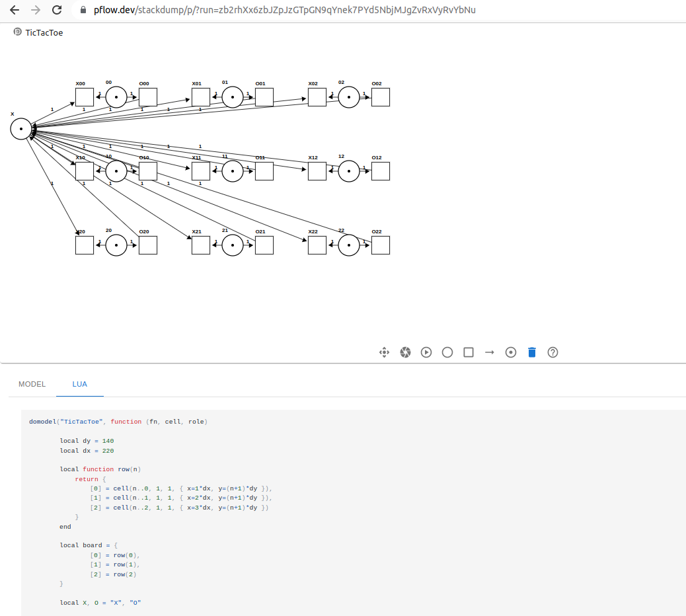The height and width of the screenshot is (616, 686).
Task: Click the TicTacToe model title
Action: (x=44, y=33)
